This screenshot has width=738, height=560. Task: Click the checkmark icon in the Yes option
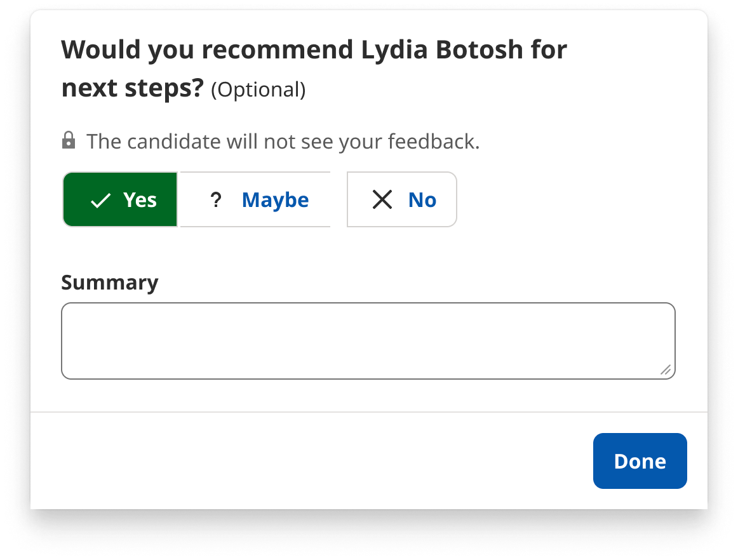click(x=101, y=201)
